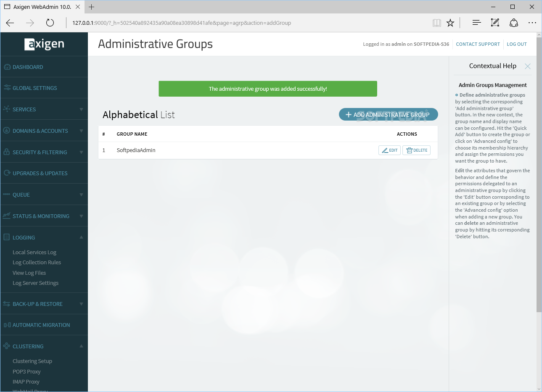The image size is (542, 392).
Task: Expand the Security & Filtering arrow
Action: 81,152
